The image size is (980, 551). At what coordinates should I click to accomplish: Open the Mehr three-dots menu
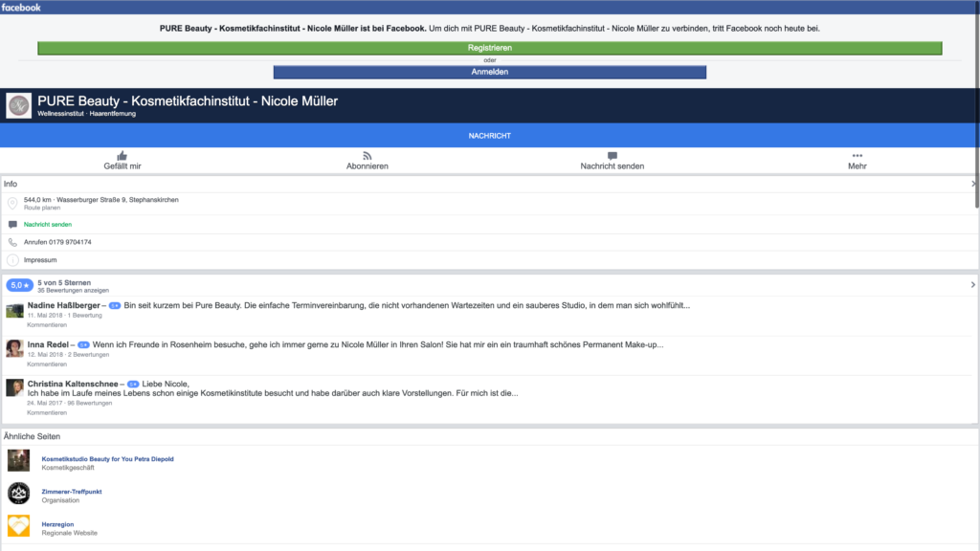(857, 155)
